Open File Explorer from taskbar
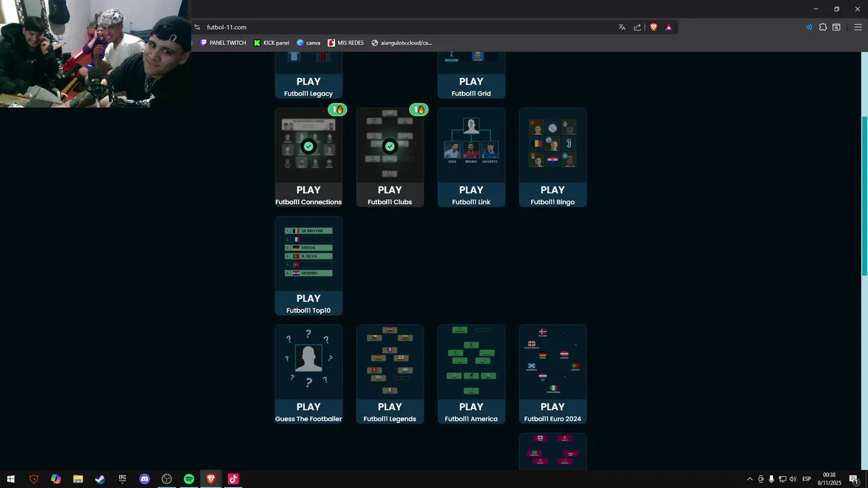868x488 pixels. [x=78, y=479]
